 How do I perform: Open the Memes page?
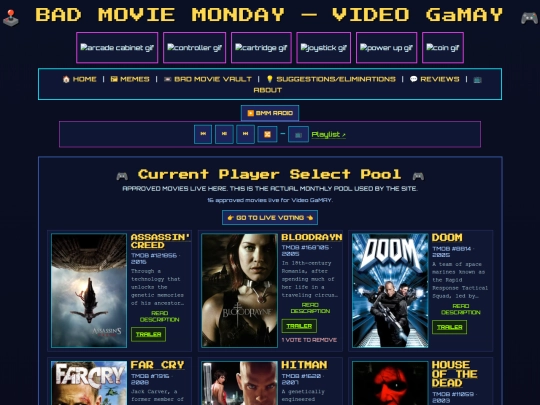point(130,79)
